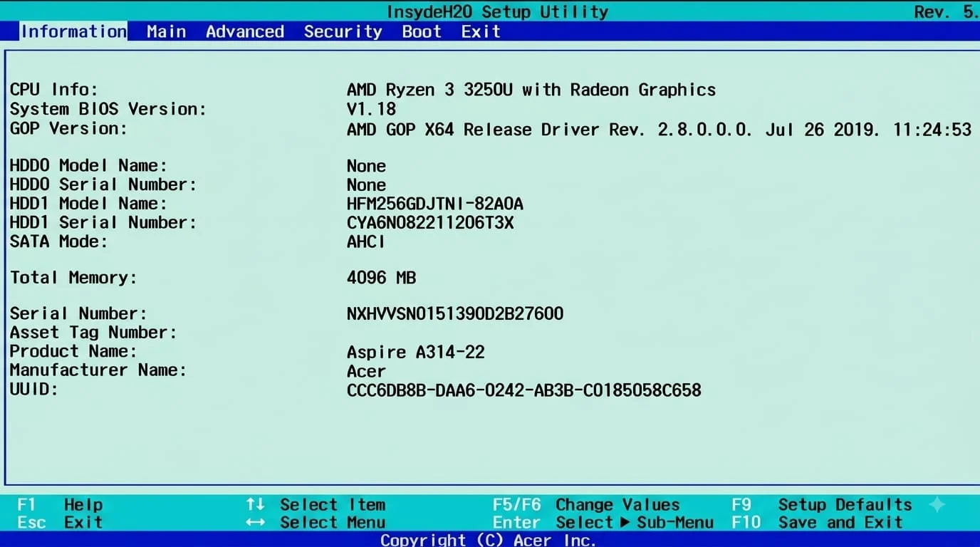Select the Exit tab in menu bar
Image resolution: width=980 pixels, height=547 pixels.
(481, 31)
